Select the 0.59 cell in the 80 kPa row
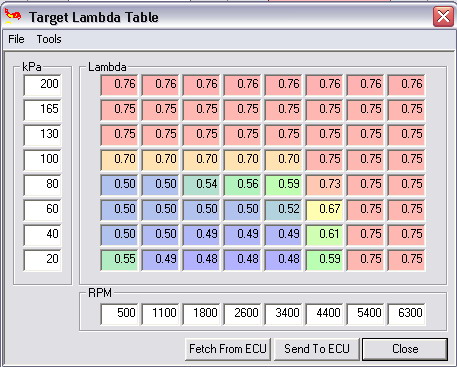 coord(283,185)
